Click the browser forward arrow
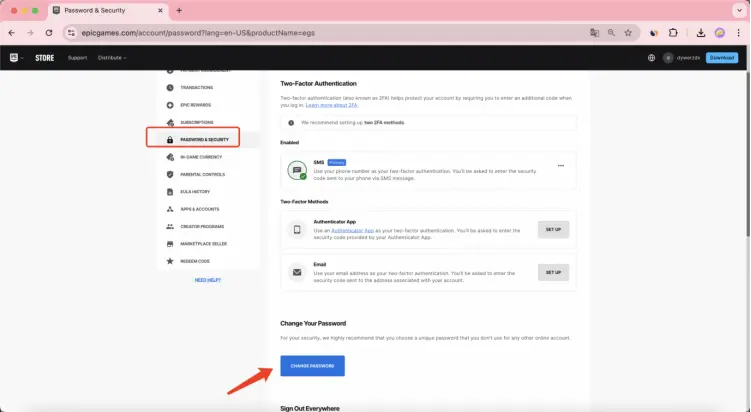 [x=30, y=33]
